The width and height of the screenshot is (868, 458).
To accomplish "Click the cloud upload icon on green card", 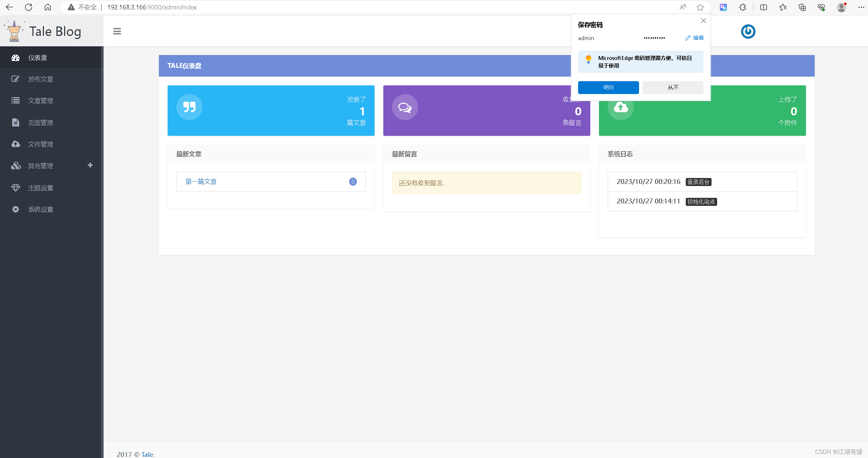I will click(621, 107).
